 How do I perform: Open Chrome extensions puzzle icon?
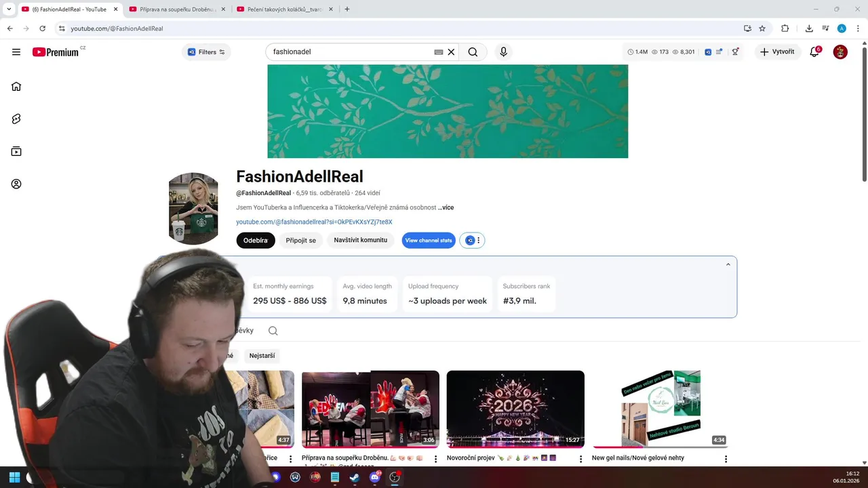(x=785, y=28)
